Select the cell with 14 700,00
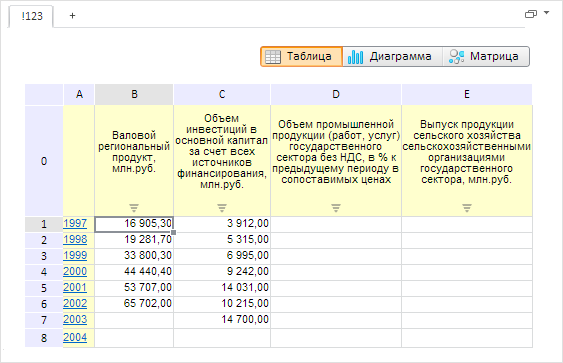563x363 pixels. tap(222, 320)
